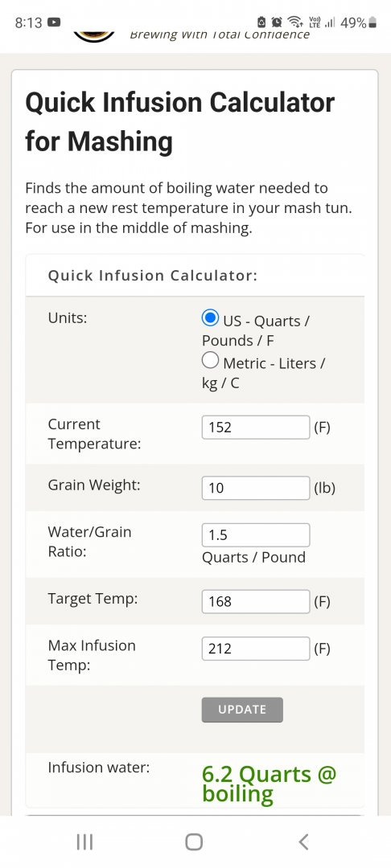Click the Max Infusion Temp field
The width and height of the screenshot is (391, 868).
[255, 649]
